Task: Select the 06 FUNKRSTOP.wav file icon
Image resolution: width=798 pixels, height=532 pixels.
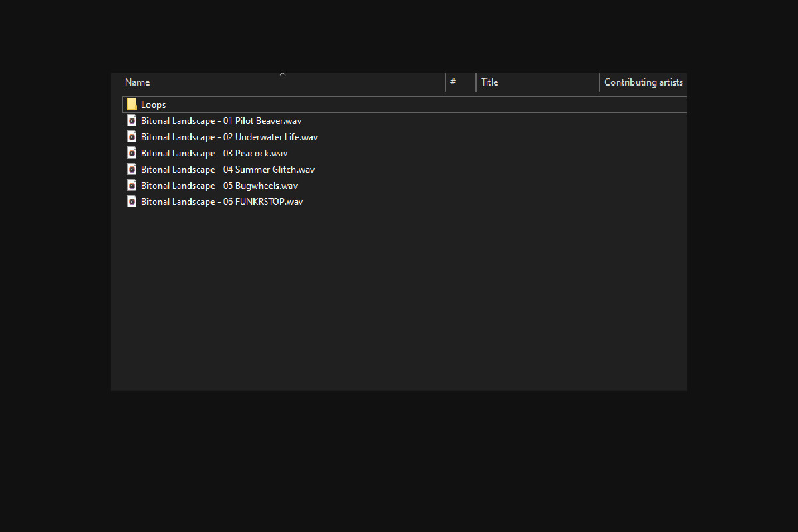Action: [132, 201]
